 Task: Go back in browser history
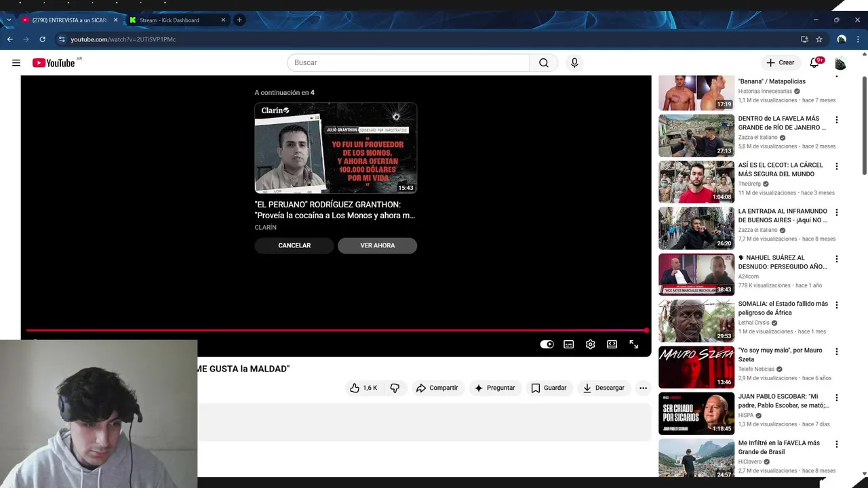coord(9,39)
